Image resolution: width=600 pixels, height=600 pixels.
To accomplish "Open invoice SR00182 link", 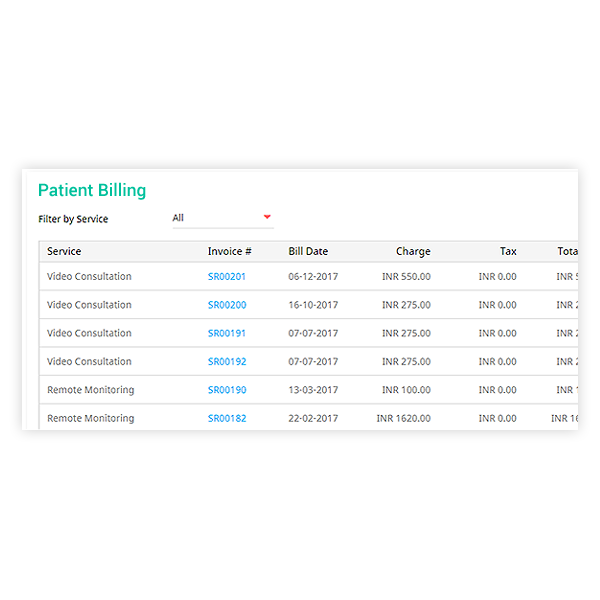I will pyautogui.click(x=227, y=419).
